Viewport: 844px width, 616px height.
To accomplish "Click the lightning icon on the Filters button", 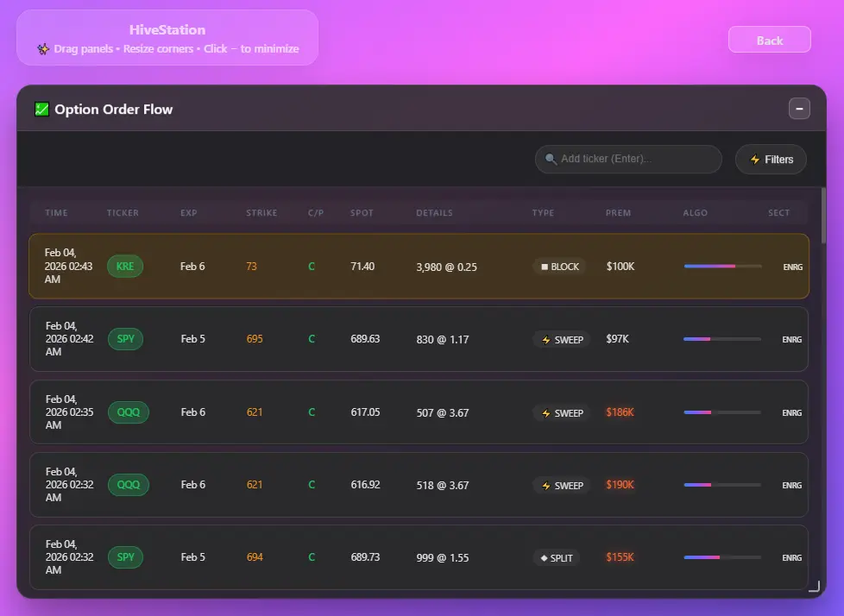I will tap(757, 159).
